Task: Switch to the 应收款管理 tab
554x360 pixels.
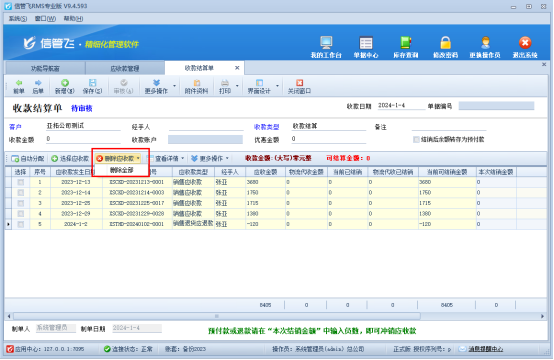Action: pos(125,69)
